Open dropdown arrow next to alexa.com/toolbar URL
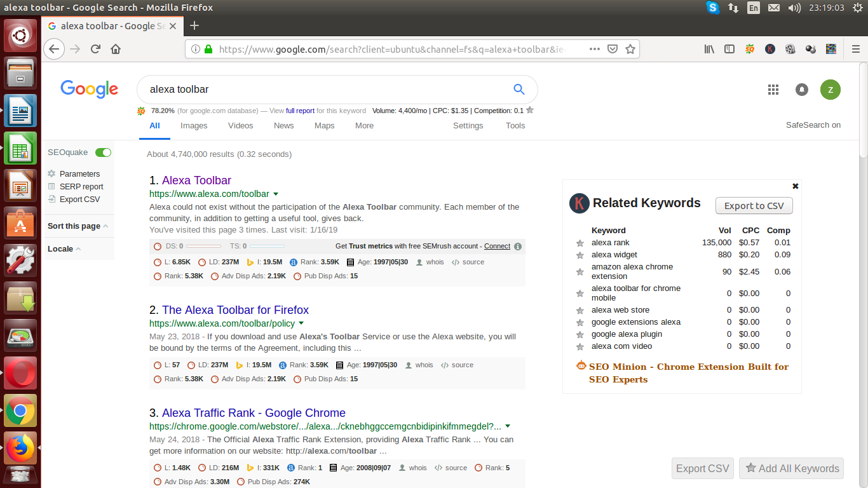The height and width of the screenshot is (488, 868). point(276,194)
